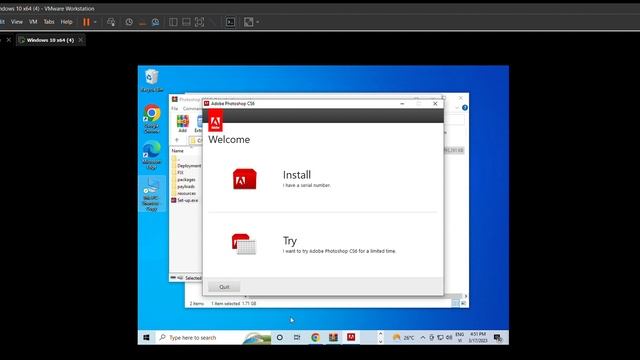Open the taskbar clock and date
640x360 pixels.
(x=478, y=338)
